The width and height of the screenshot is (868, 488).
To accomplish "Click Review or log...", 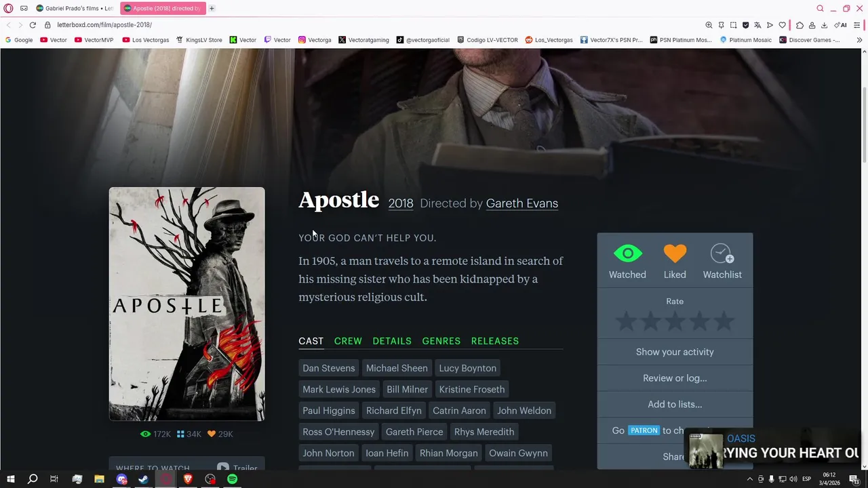I will click(x=675, y=378).
